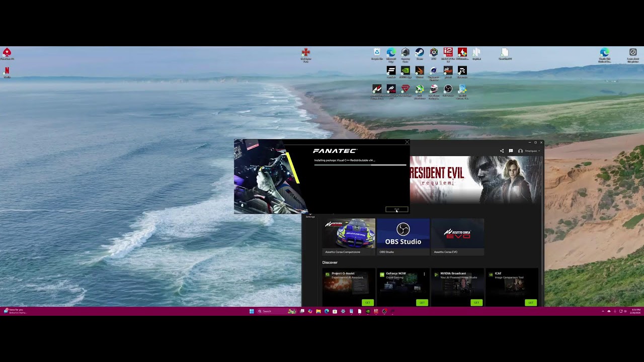Click the taskbar Search box
Viewport: 644px width, 362px height.
pyautogui.click(x=277, y=311)
